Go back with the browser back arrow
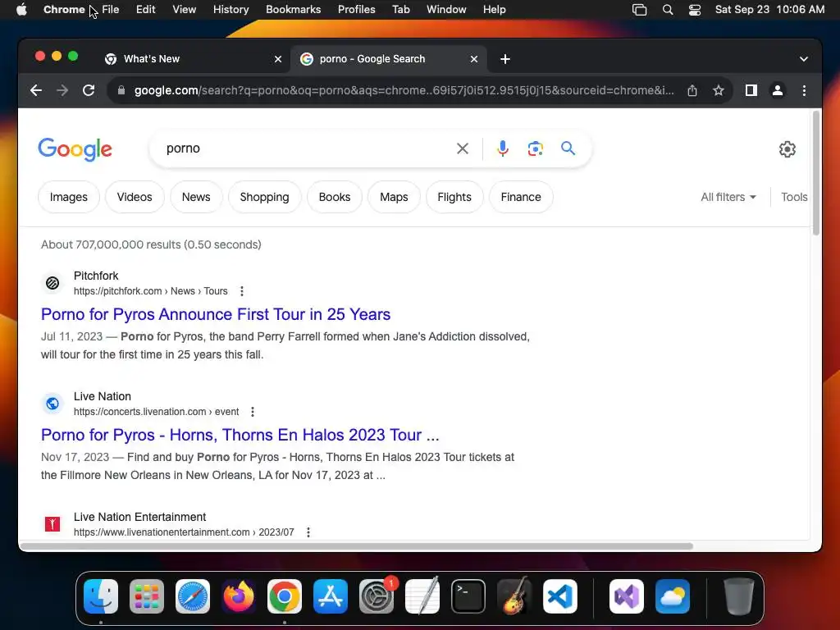Viewport: 840px width, 630px height. tap(36, 90)
